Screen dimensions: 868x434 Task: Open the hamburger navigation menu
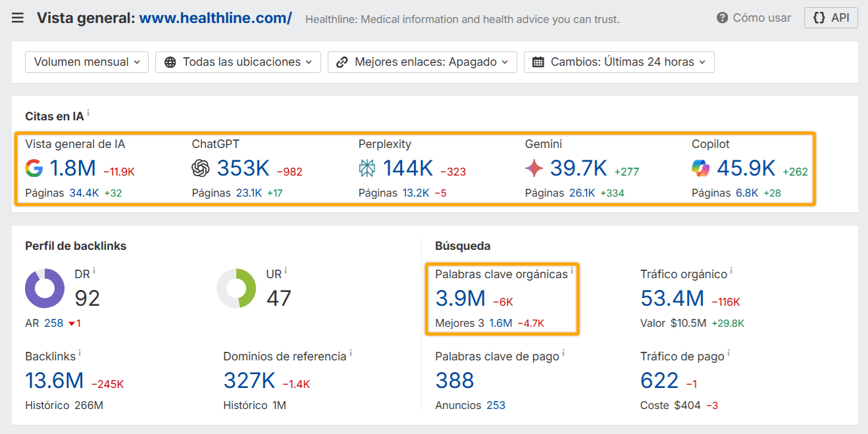[18, 17]
